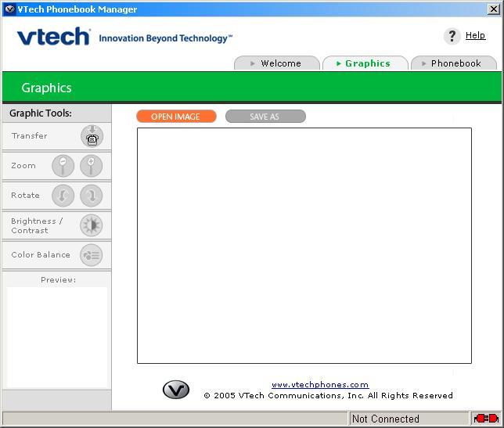This screenshot has width=504, height=428.
Task: Click the vtech logo in header
Action: [54, 36]
